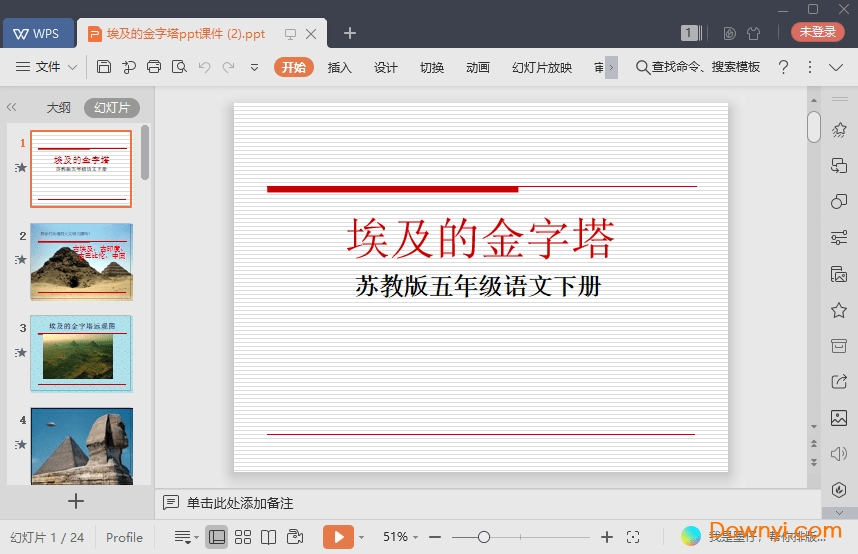The image size is (858, 554).
Task: Open Print Preview icon
Action: (x=179, y=67)
